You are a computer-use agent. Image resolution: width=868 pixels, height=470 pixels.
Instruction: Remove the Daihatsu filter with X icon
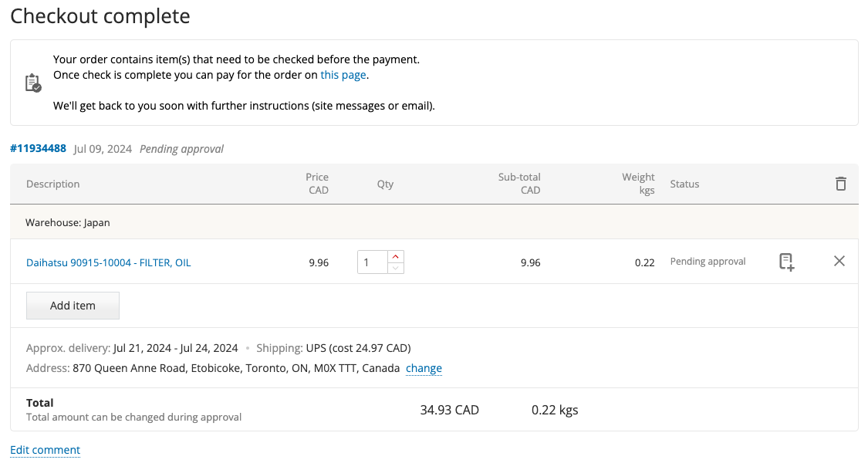coord(839,262)
